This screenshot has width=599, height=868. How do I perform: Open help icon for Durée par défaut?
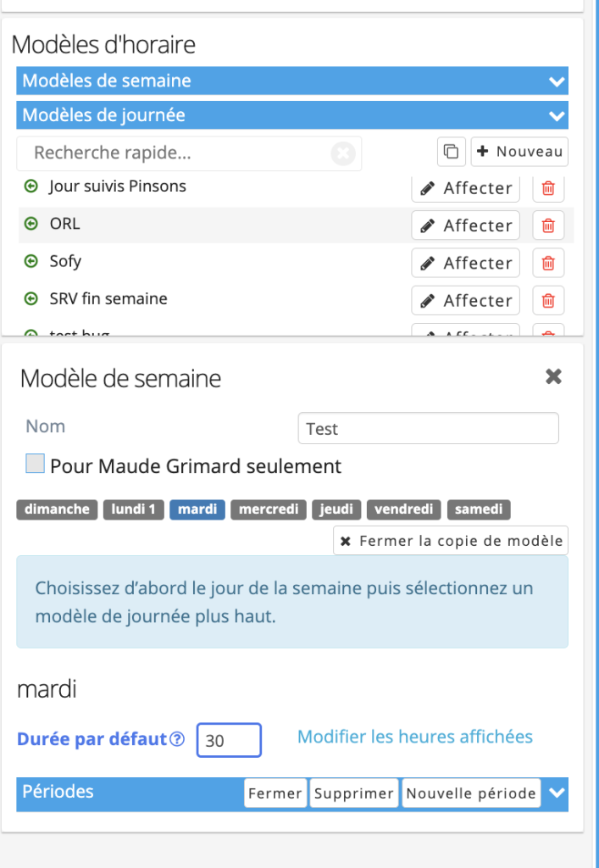click(177, 739)
